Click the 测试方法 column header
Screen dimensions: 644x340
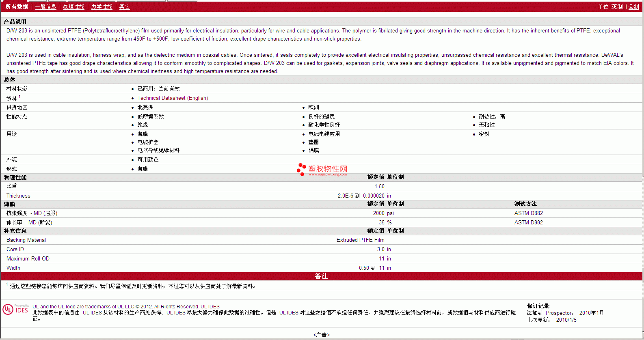[x=525, y=204]
